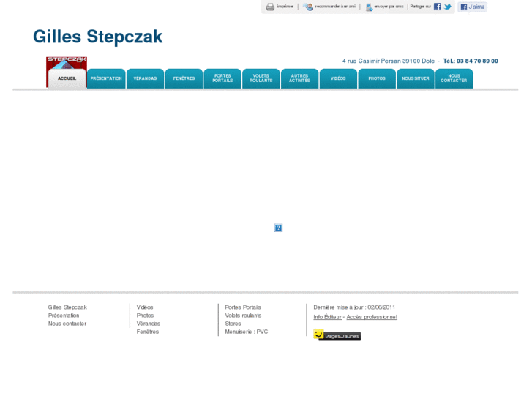This screenshot has width=532, height=399.
Task: Click the Partager sur label
Action: [x=420, y=7]
